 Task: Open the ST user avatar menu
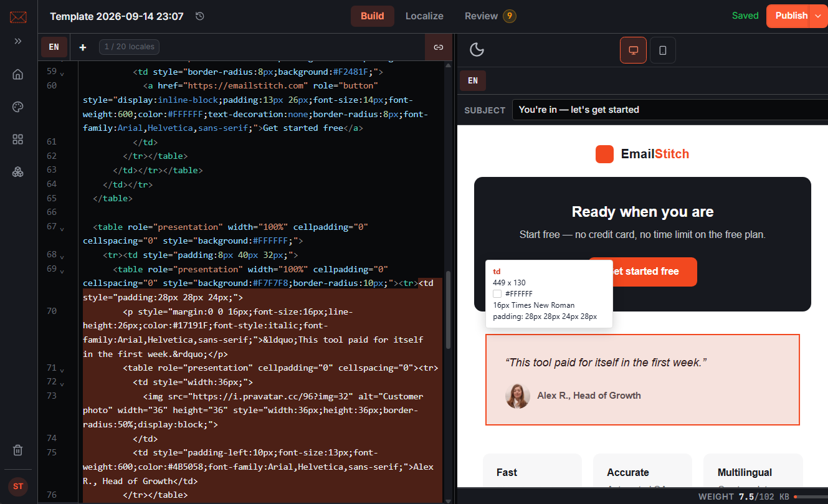(x=18, y=487)
